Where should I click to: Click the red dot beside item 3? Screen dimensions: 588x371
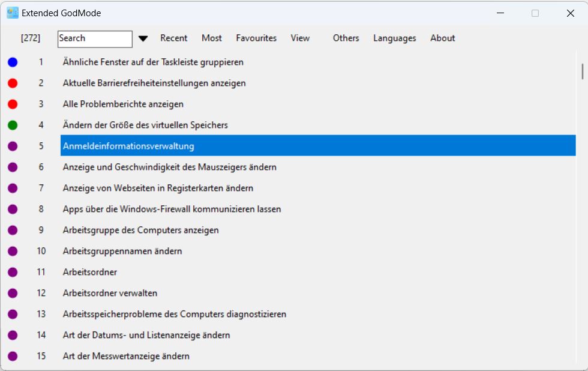(x=13, y=104)
